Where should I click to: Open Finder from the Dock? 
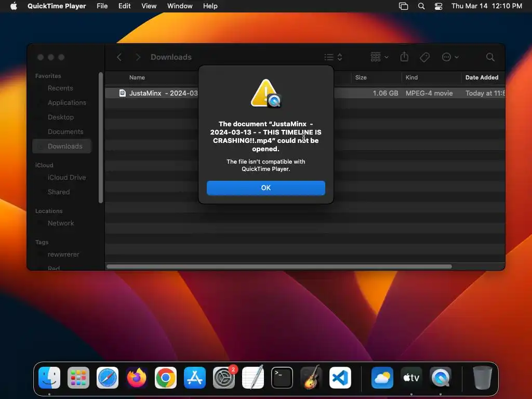[49, 378]
